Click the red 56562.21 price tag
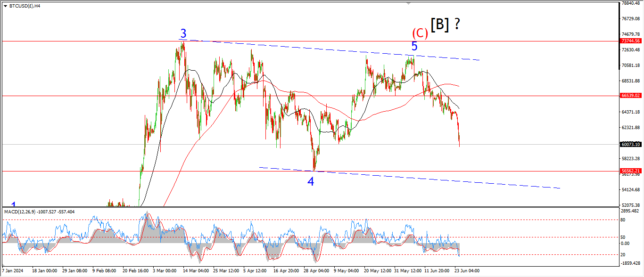Viewport: 644px width, 277px height. click(x=630, y=171)
